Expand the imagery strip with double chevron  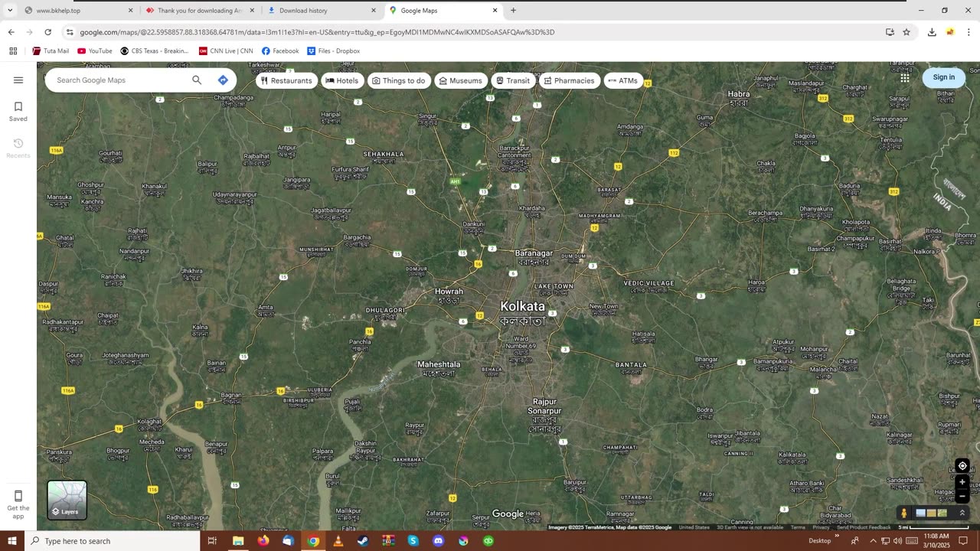[x=962, y=513]
